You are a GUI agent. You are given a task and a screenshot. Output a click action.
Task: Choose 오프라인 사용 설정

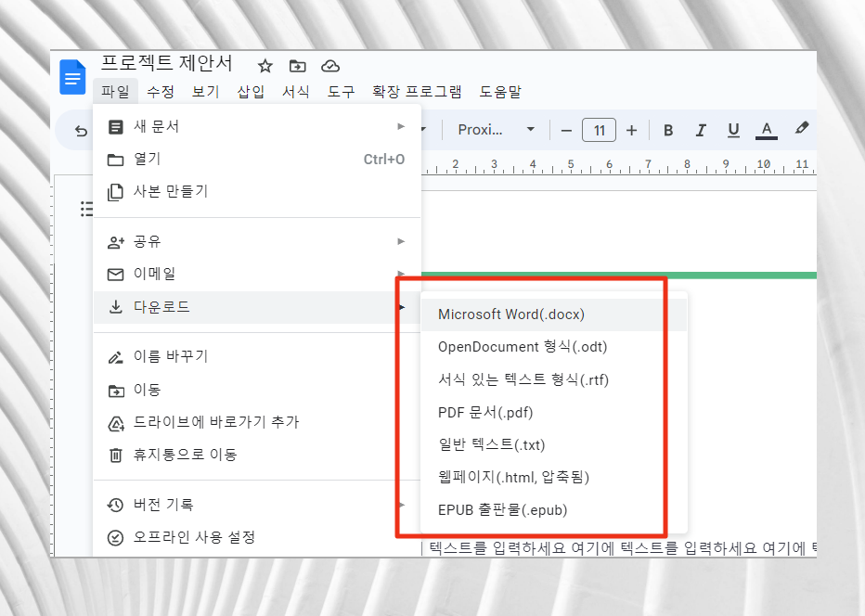[x=257, y=537]
